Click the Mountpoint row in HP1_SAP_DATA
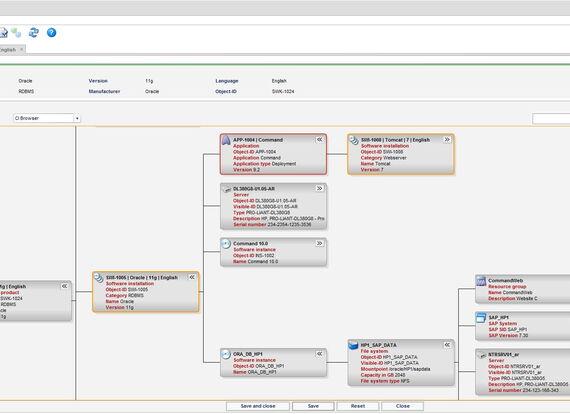 395,369
